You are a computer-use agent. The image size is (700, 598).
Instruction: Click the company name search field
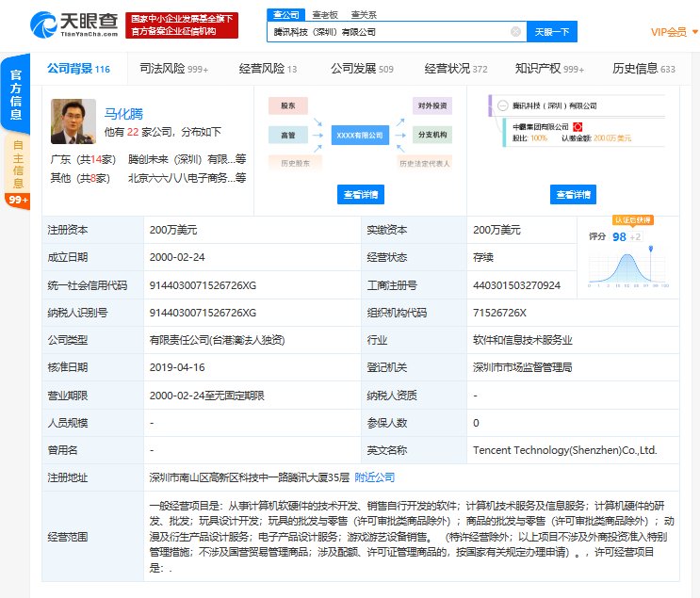pos(388,31)
